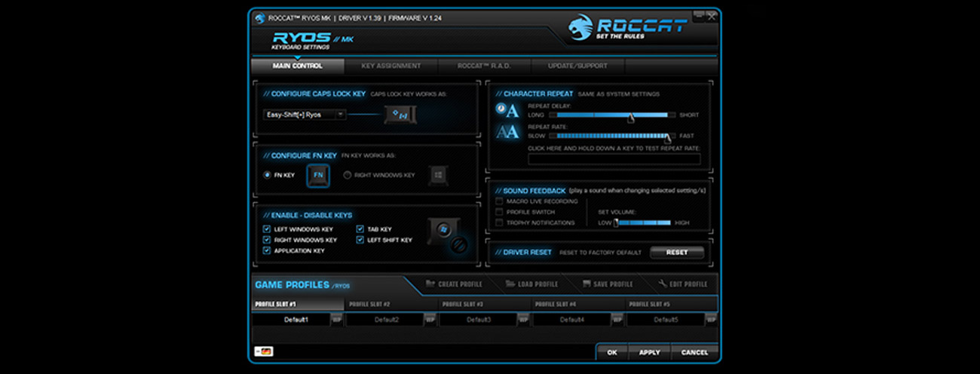Viewport: 980px width, 374px height.
Task: Click the WP icon next to Default4
Action: [x=617, y=320]
